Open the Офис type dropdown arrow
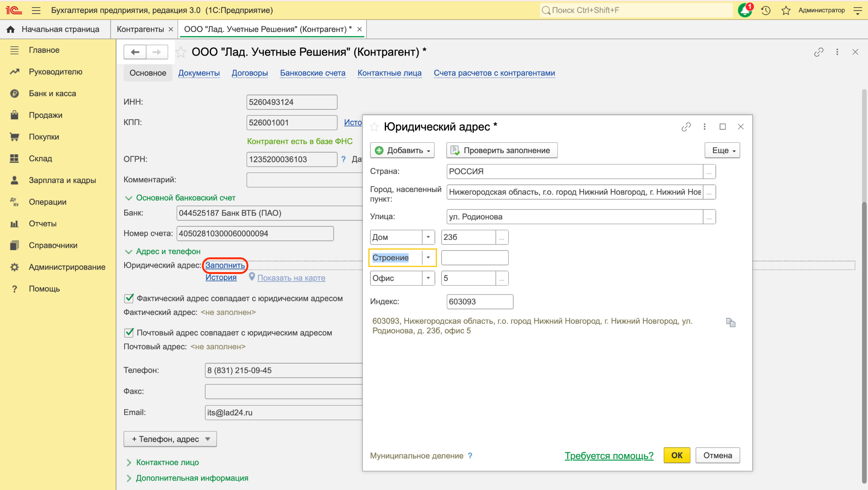 tap(428, 278)
